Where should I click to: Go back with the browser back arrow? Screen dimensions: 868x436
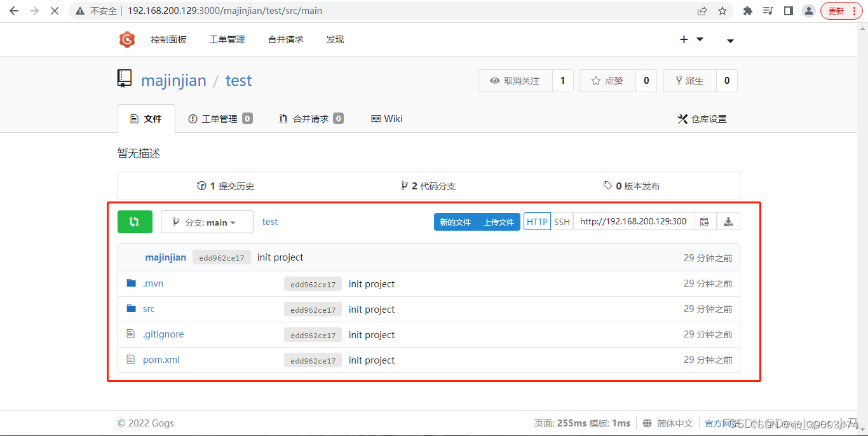point(14,11)
